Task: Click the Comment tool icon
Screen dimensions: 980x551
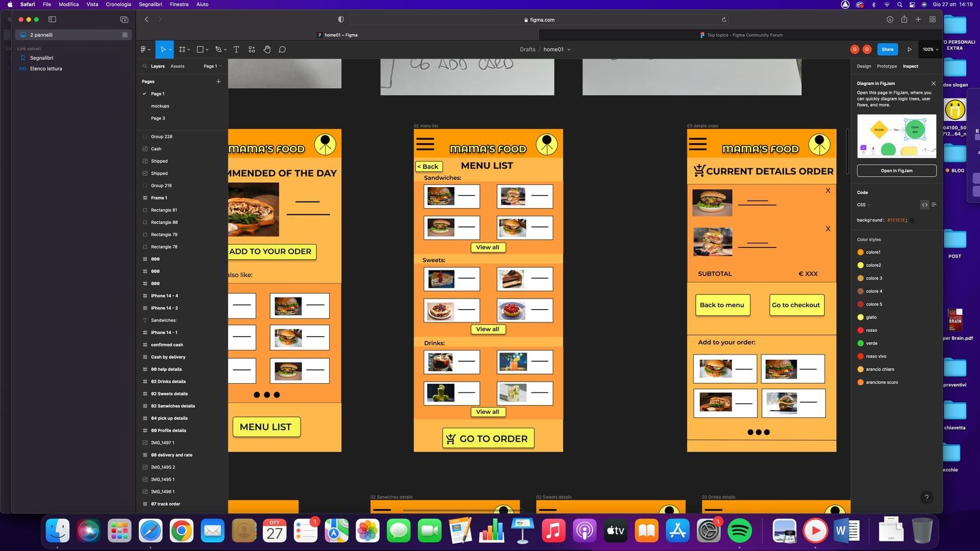Action: 283,49
